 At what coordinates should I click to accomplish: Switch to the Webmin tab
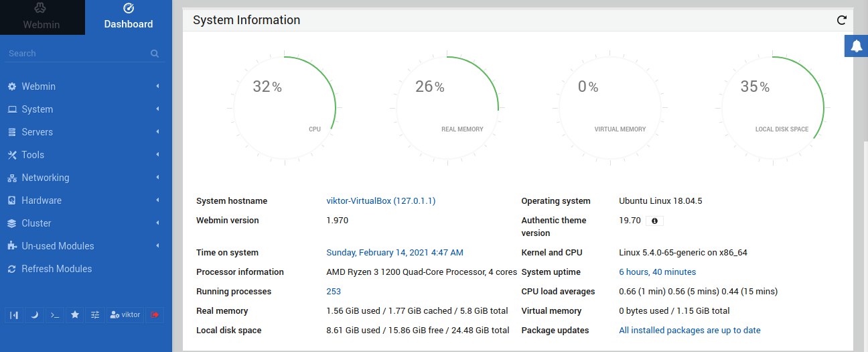[42, 17]
